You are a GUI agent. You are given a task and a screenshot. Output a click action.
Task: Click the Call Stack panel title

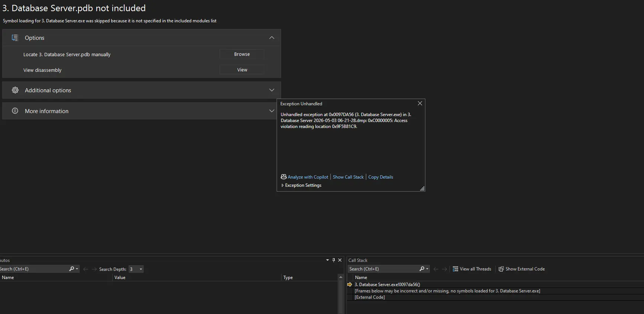click(x=358, y=260)
